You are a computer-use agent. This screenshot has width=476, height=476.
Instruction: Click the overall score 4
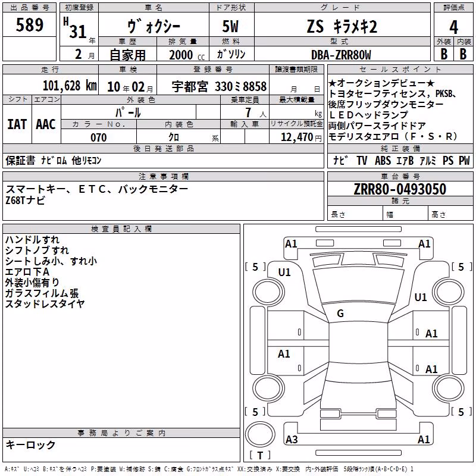(453, 27)
